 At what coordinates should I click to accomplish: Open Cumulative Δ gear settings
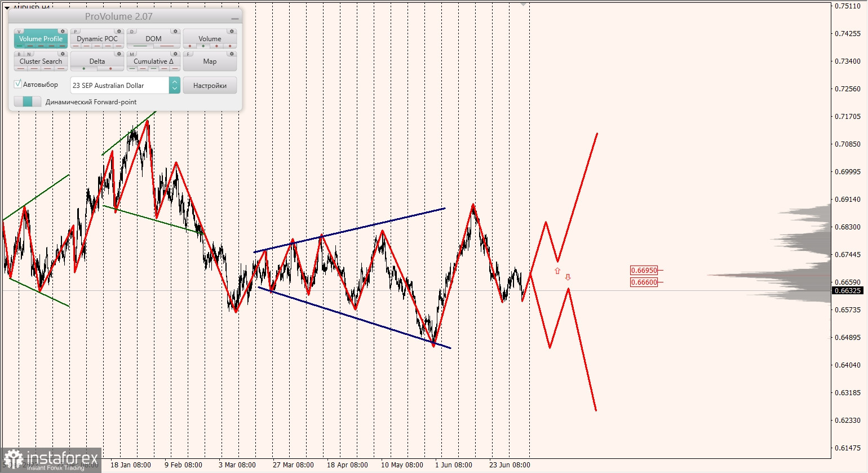pyautogui.click(x=175, y=54)
